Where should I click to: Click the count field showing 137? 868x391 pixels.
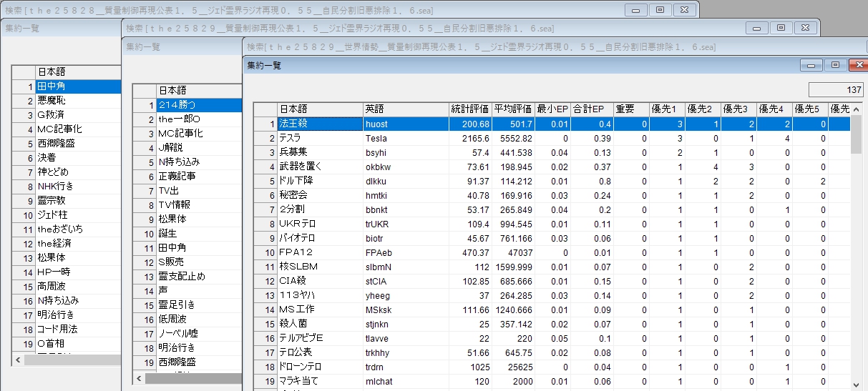point(836,90)
